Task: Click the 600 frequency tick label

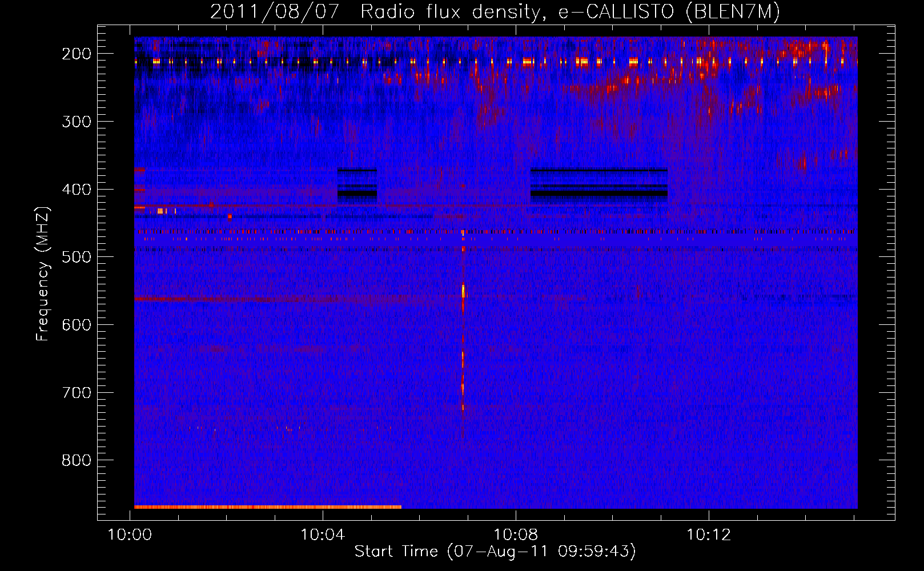Action: pyautogui.click(x=77, y=325)
